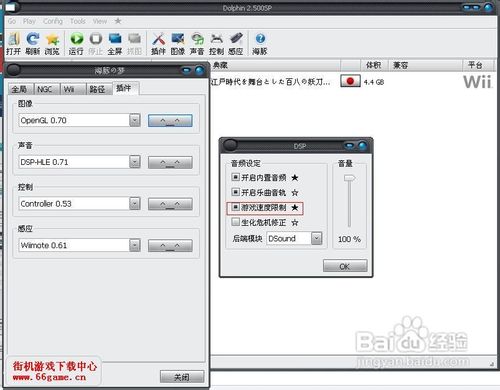Expand the DSP-HLE 0.71 sound plugin dropdown
This screenshot has width=500, height=390.
pyautogui.click(x=135, y=162)
